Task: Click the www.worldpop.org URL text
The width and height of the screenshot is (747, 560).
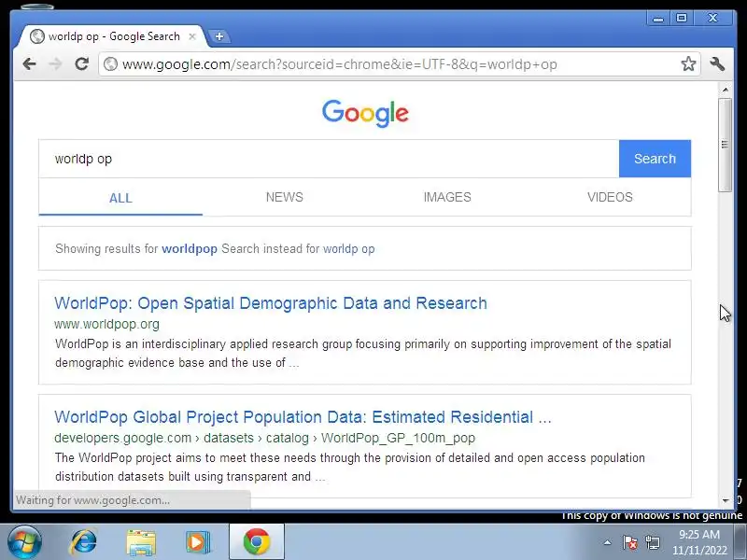Action: pyautogui.click(x=106, y=324)
